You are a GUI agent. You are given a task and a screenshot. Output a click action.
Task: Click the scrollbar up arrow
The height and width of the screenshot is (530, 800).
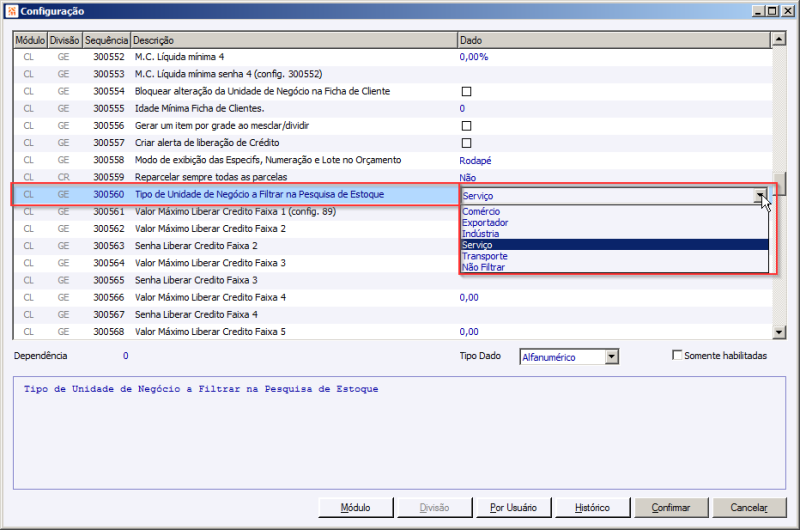point(779,39)
